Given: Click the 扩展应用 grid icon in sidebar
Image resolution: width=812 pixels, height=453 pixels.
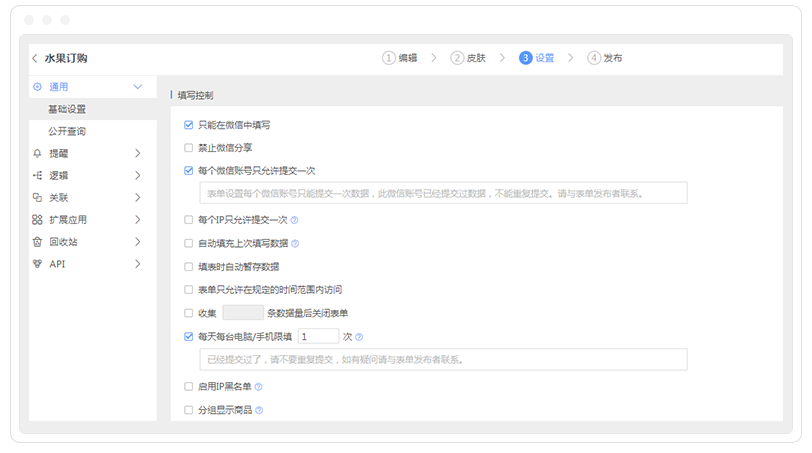Looking at the screenshot, I should tap(37, 219).
